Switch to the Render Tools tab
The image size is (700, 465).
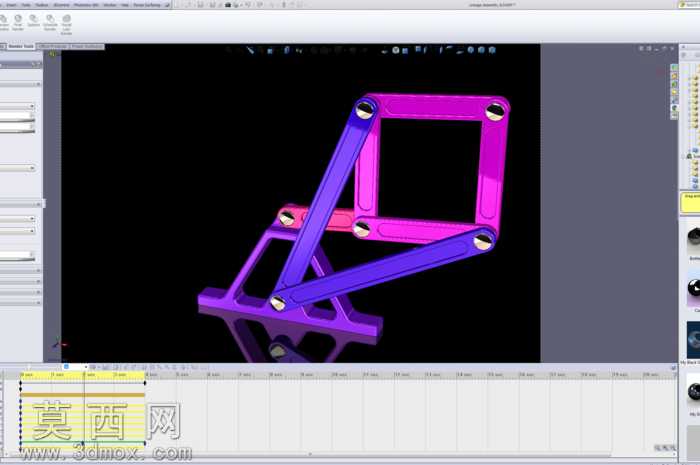(21, 46)
